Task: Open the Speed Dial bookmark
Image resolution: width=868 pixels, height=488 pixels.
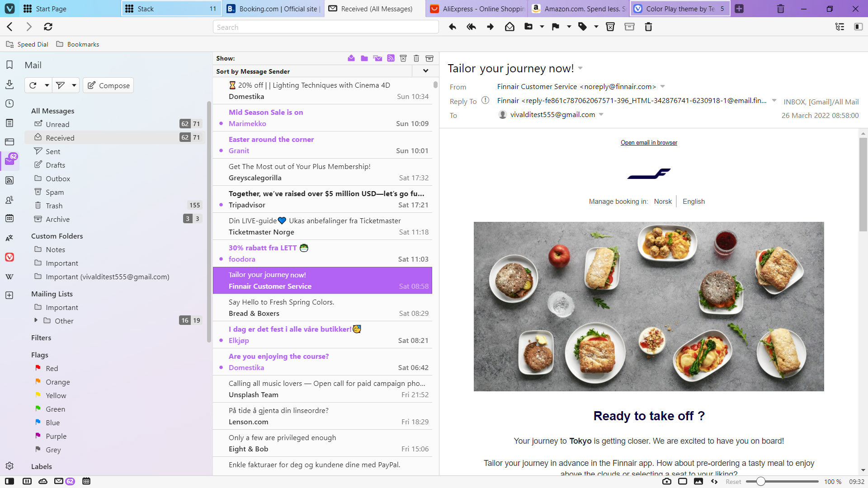Action: (27, 44)
